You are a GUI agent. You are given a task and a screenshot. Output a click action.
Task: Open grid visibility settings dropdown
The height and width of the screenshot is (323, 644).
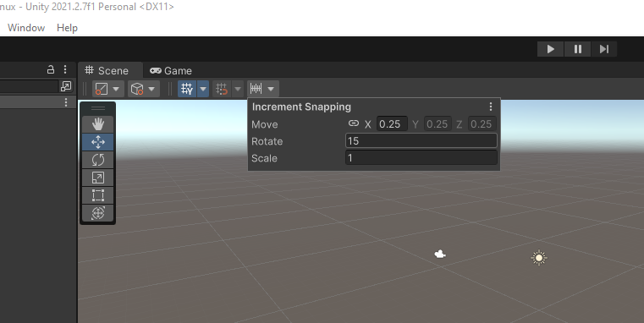[203, 89]
